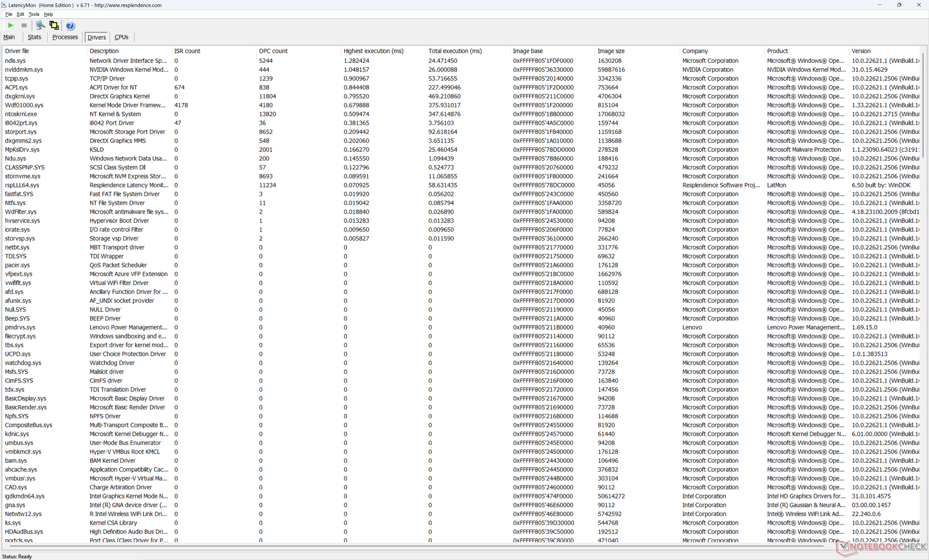
Task: Click the Resplendence Software Proj... company cell
Action: [721, 185]
